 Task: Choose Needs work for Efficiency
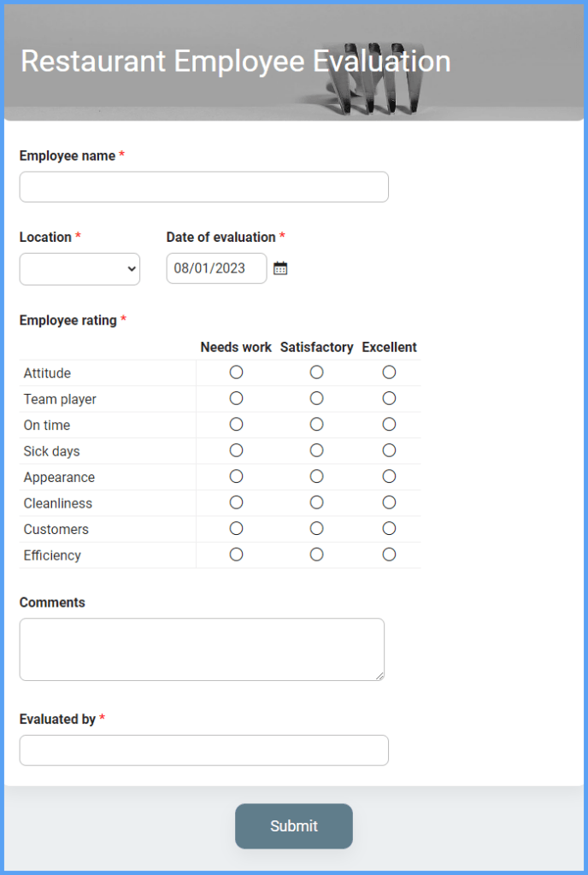pos(236,555)
